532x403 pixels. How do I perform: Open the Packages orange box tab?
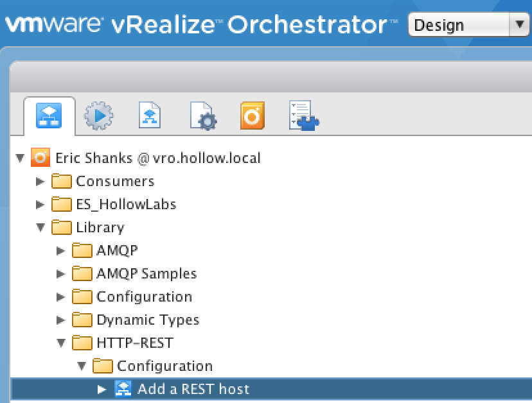[x=252, y=116]
